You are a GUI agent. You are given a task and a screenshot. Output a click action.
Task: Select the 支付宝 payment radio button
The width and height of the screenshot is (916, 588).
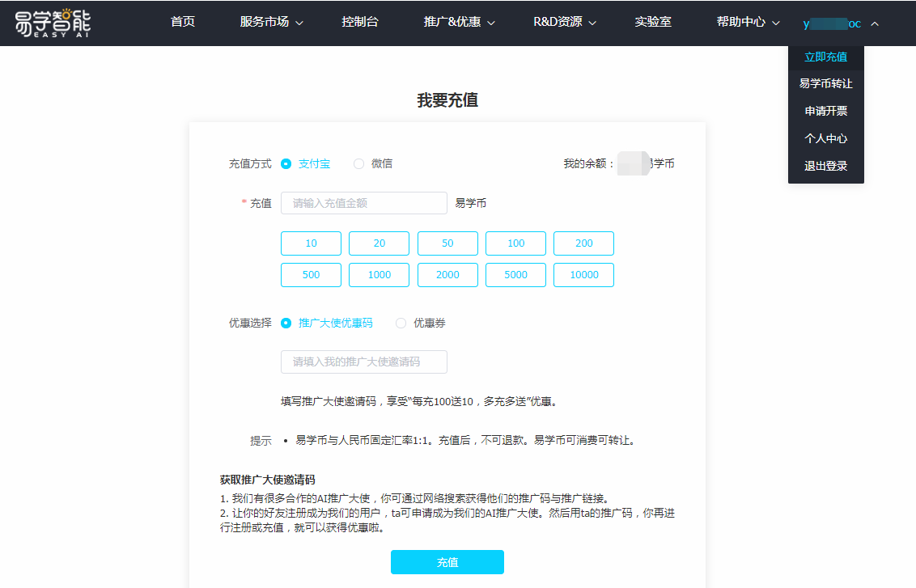click(286, 163)
